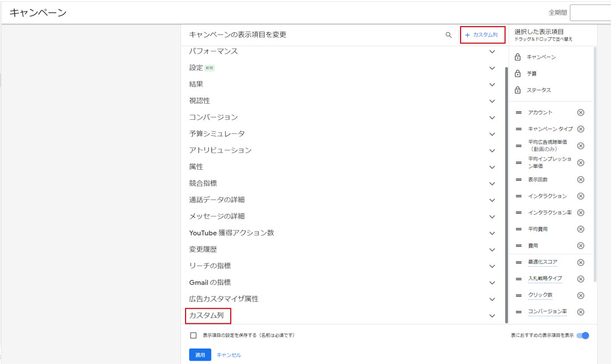The width and height of the screenshot is (611, 364).
Task: Click the lock icon next to キャンペーン
Action: click(519, 57)
